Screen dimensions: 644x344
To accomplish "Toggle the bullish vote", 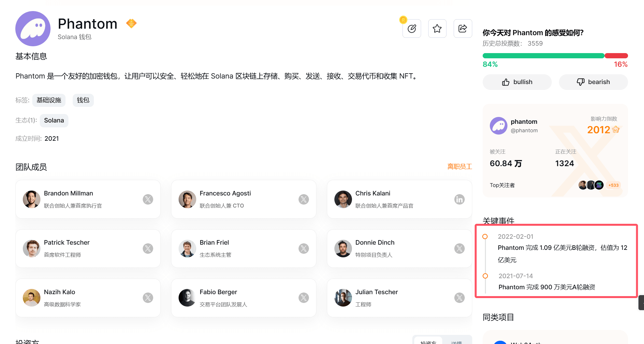I will click(x=517, y=82).
